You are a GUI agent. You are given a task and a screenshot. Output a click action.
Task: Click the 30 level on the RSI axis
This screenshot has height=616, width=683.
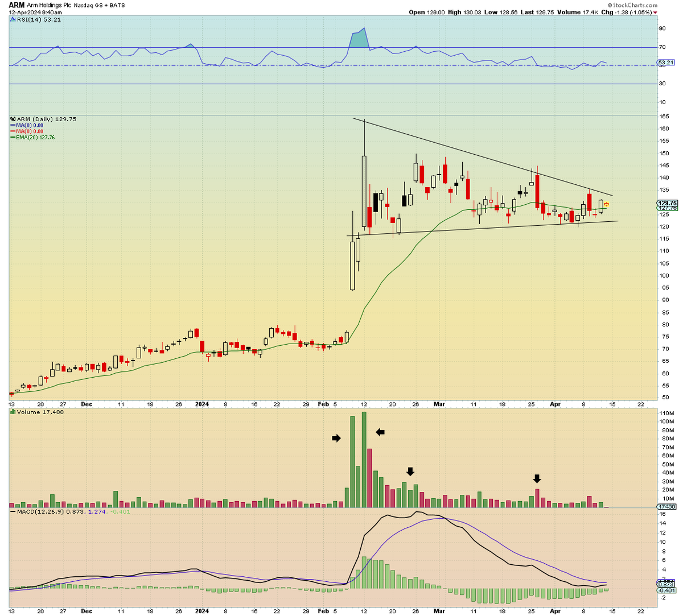[x=662, y=84]
